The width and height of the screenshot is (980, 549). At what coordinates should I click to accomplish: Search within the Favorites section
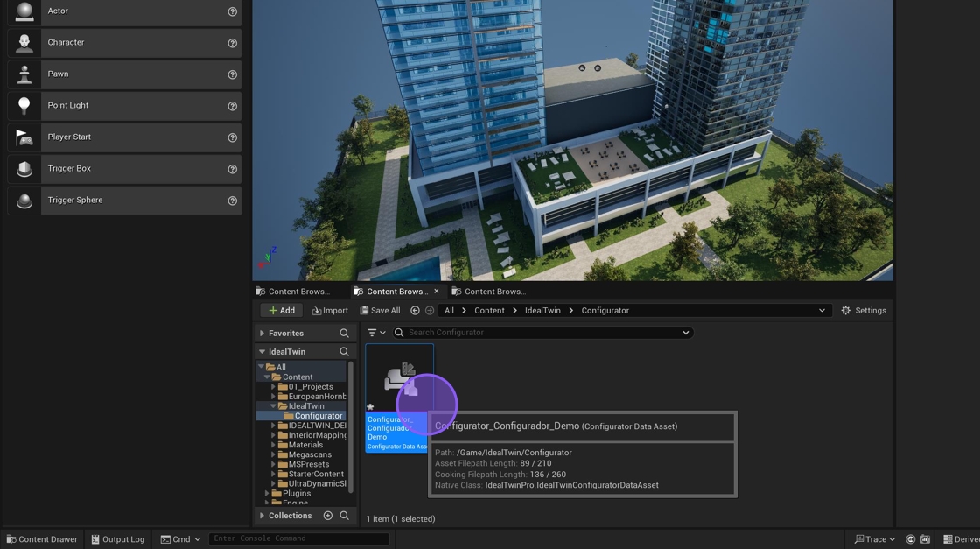click(344, 334)
